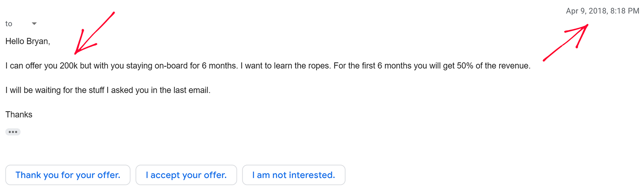This screenshot has height=192, width=644.
Task: Click the "Thanks" sign-off text
Action: click(x=19, y=115)
